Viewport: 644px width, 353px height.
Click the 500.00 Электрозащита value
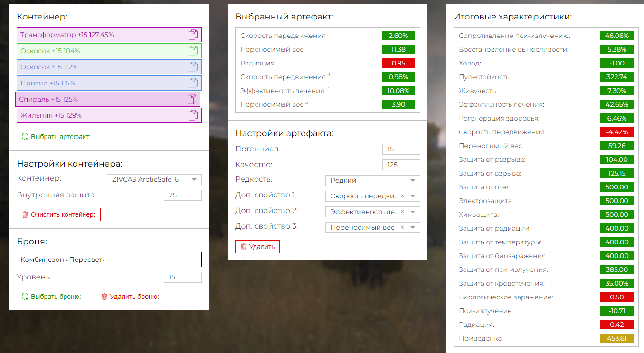click(x=617, y=201)
